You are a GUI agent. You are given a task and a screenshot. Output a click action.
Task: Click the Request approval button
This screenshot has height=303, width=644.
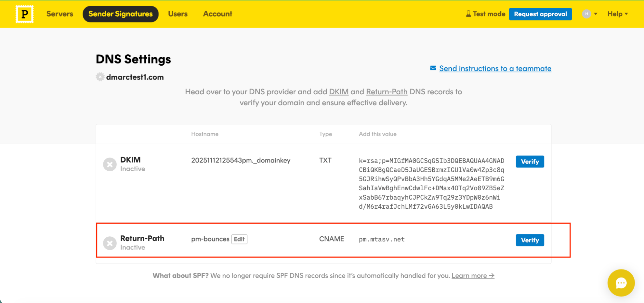pos(540,14)
